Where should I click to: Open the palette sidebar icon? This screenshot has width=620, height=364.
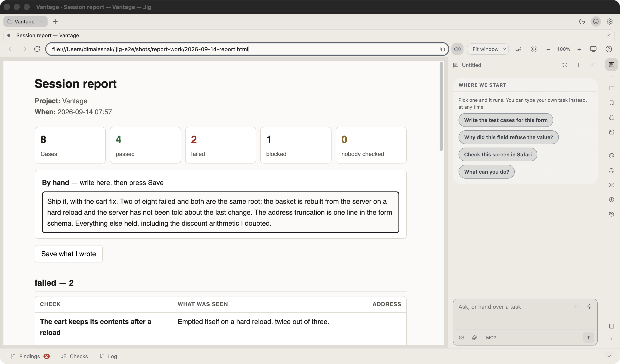(x=611, y=156)
